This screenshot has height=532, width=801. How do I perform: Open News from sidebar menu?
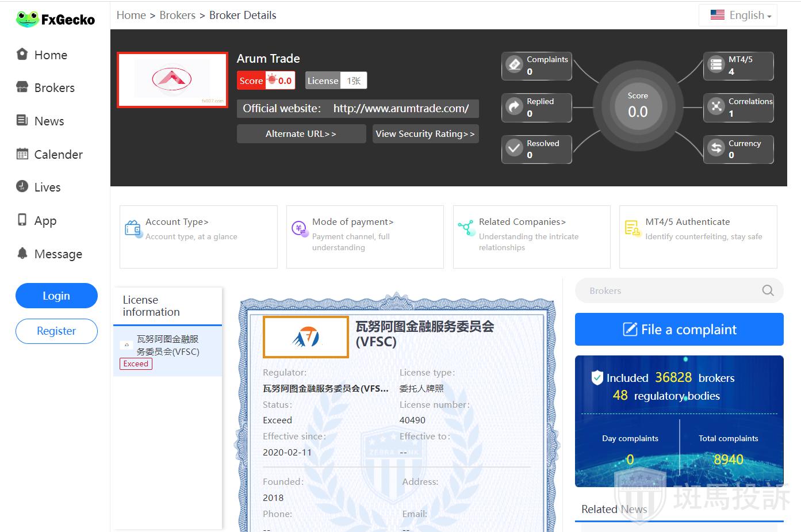coord(49,121)
